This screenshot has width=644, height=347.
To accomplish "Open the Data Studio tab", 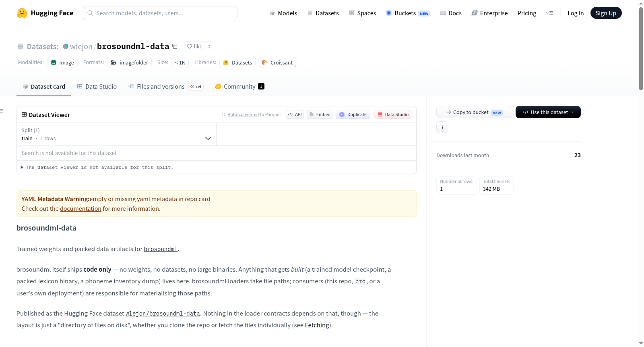I will [97, 87].
